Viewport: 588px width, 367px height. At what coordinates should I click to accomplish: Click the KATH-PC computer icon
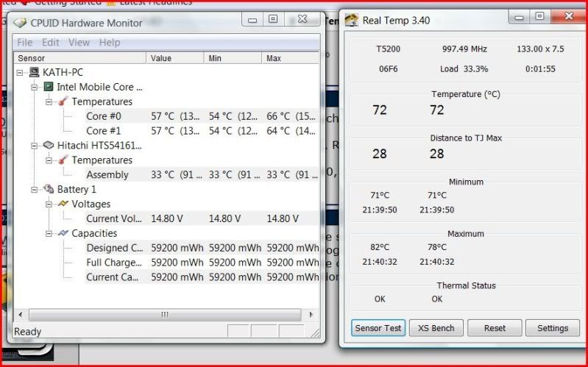click(34, 72)
